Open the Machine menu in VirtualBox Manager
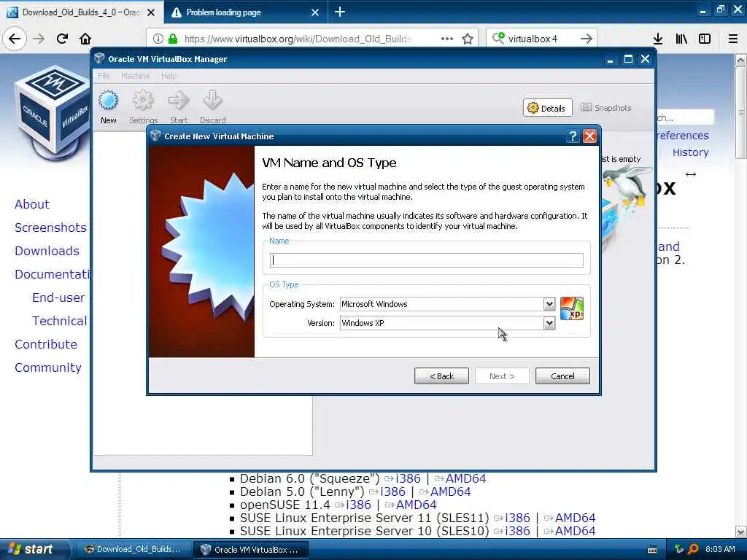Image resolution: width=747 pixels, height=560 pixels. (x=135, y=76)
